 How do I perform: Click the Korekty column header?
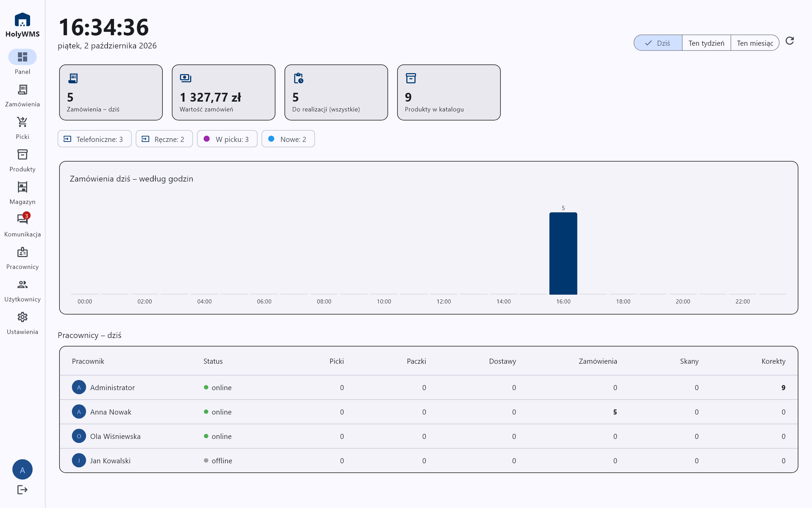tap(773, 361)
